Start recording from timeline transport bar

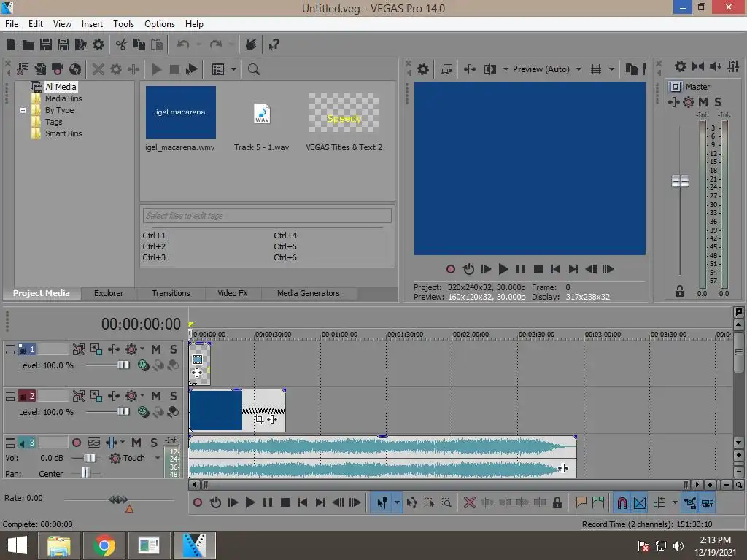pos(198,503)
